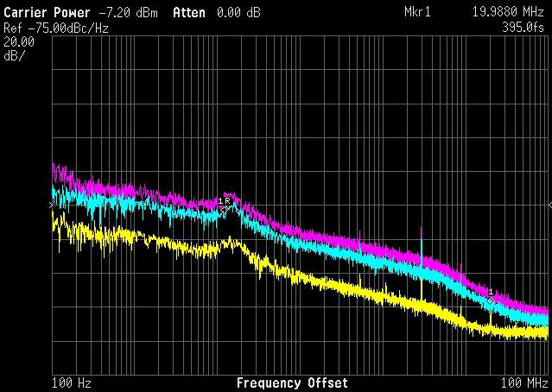This screenshot has width=552, height=392.
Task: Select the -7.20 dBm carrier power value
Action: tap(129, 13)
